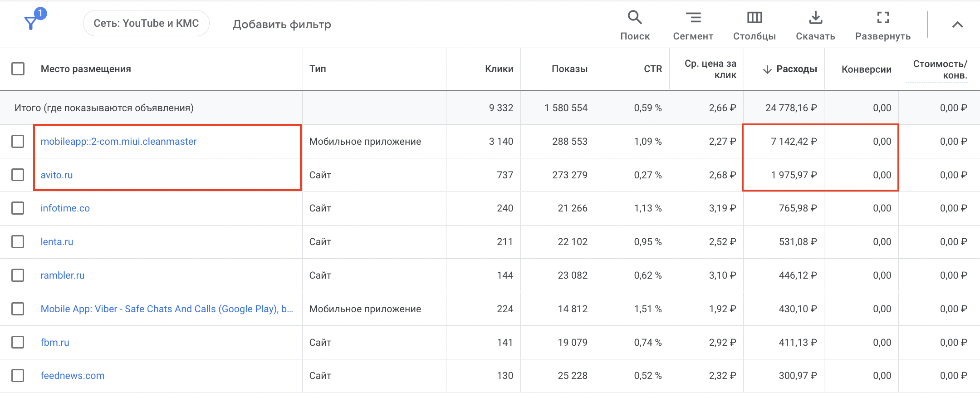Select infotime.co CTR 1,13 %
The image size is (980, 393).
[x=648, y=208]
